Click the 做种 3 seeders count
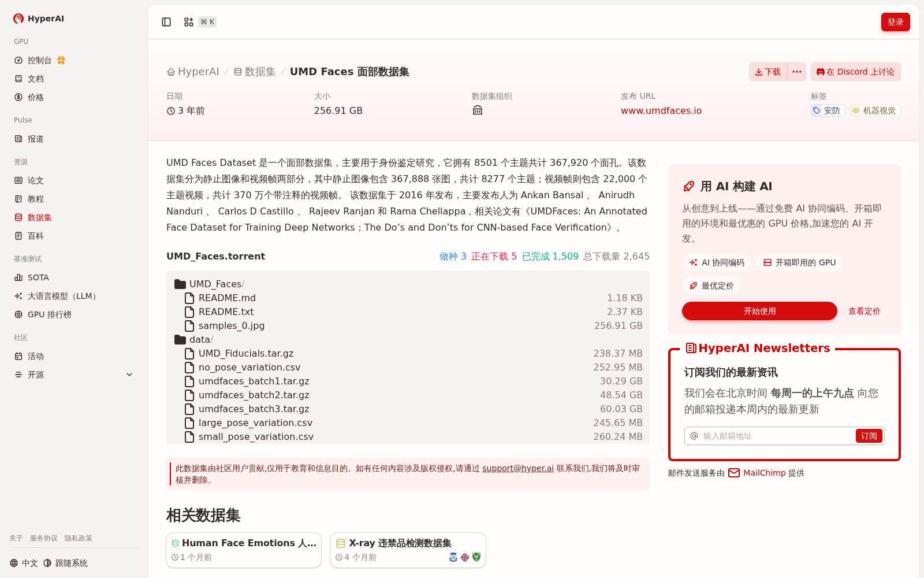This screenshot has width=924, height=578. 453,256
